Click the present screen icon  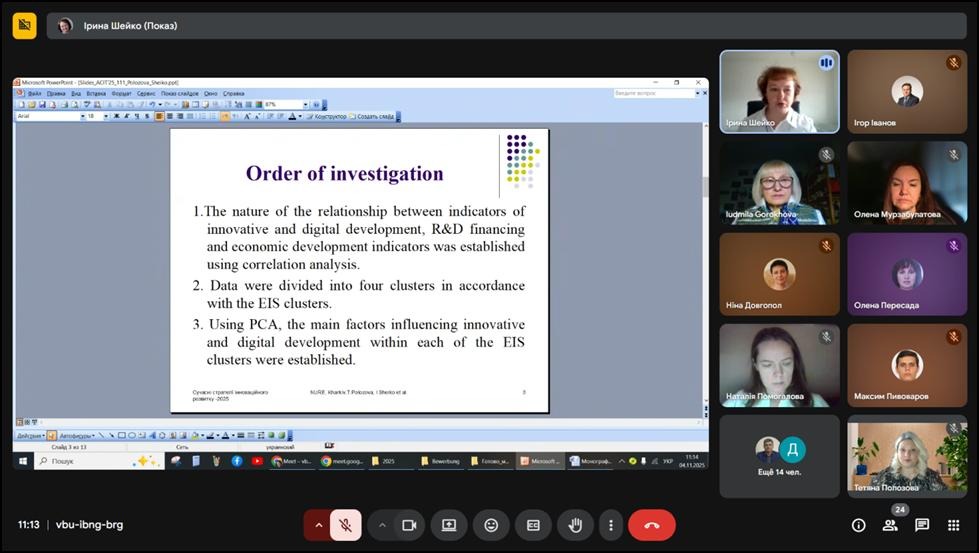point(449,525)
